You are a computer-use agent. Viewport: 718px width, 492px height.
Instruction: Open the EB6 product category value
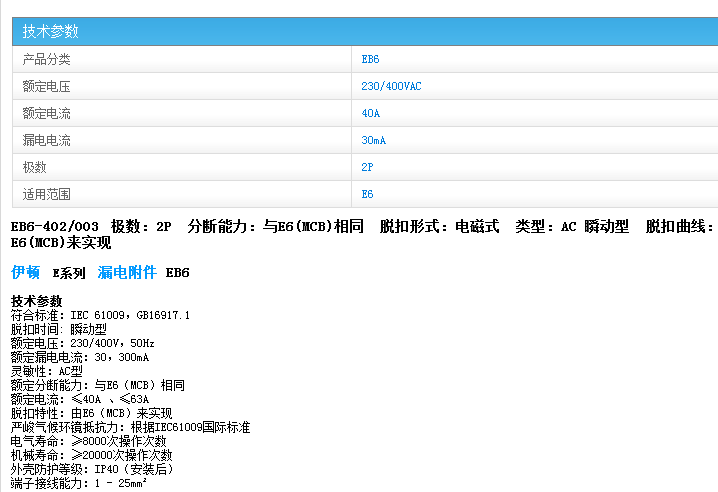click(x=370, y=59)
